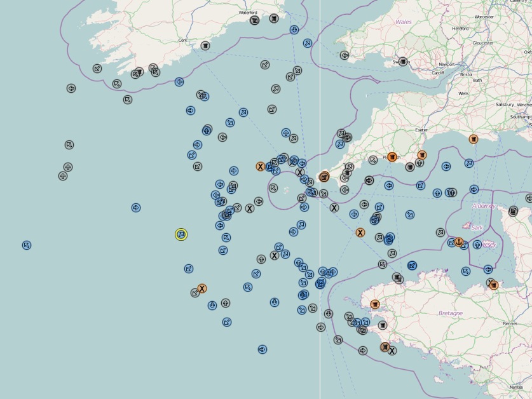Click the Bretagne region label
Screen dimensions: 532x399
tap(450, 313)
